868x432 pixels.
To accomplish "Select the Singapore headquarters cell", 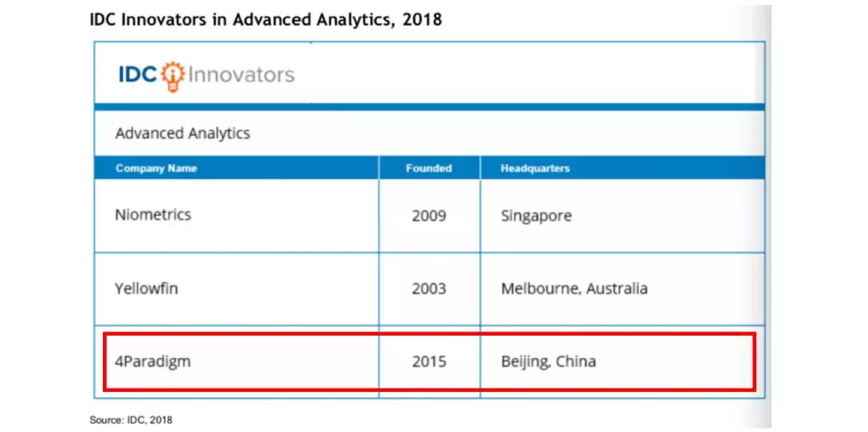I will pyautogui.click(x=536, y=216).
